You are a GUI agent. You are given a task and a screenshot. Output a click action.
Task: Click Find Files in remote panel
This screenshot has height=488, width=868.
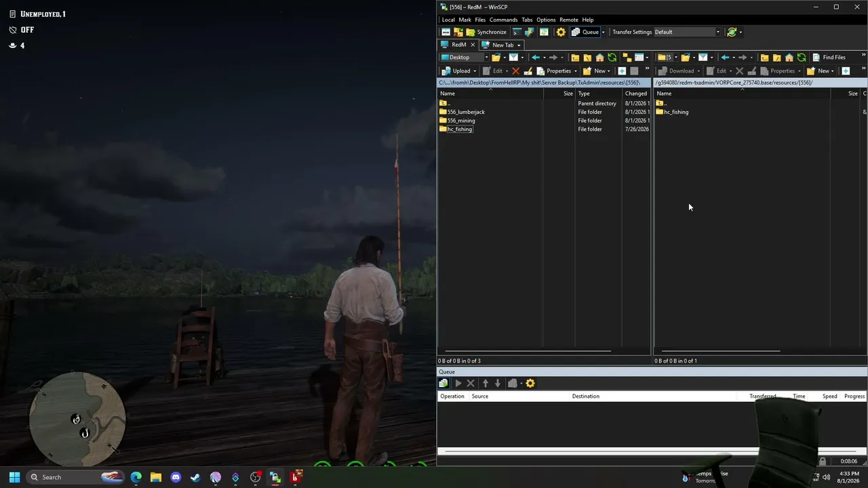[829, 58]
